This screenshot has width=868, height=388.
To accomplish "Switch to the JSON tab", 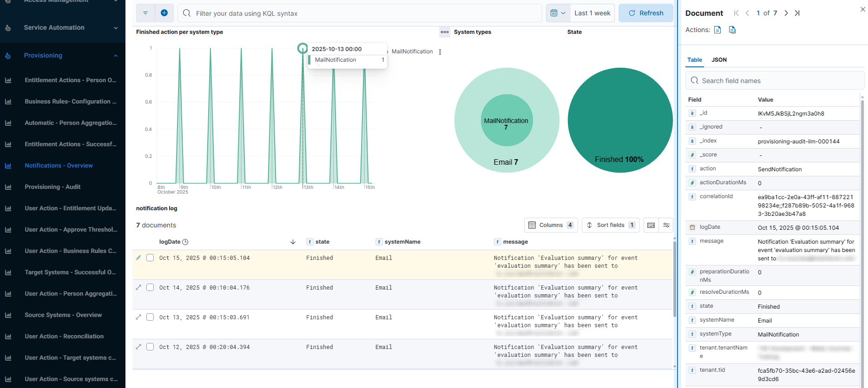I will (719, 60).
